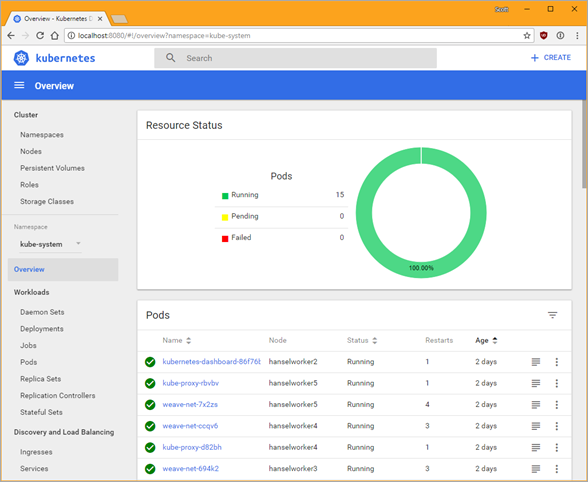Open the Pods table filter icon
The width and height of the screenshot is (588, 482).
(552, 315)
